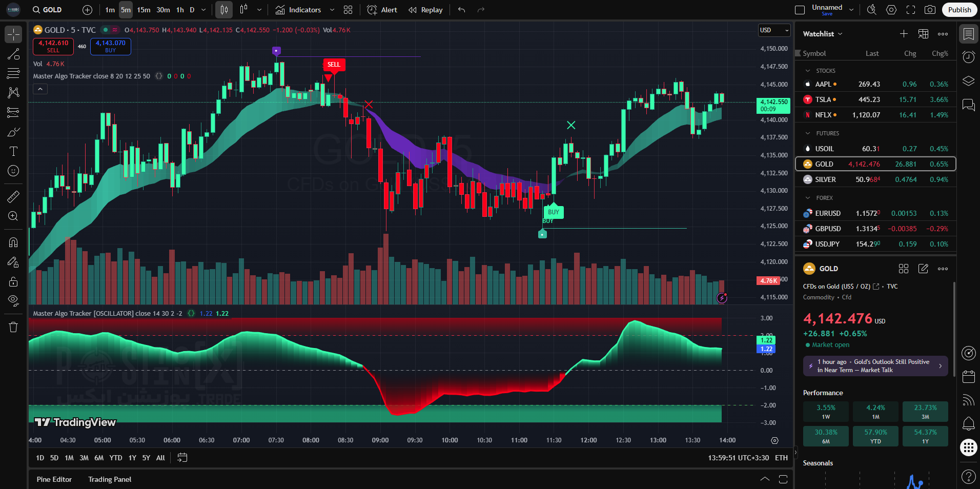Select the Text annotation tool
Image resolution: width=980 pixels, height=489 pixels.
[13, 151]
